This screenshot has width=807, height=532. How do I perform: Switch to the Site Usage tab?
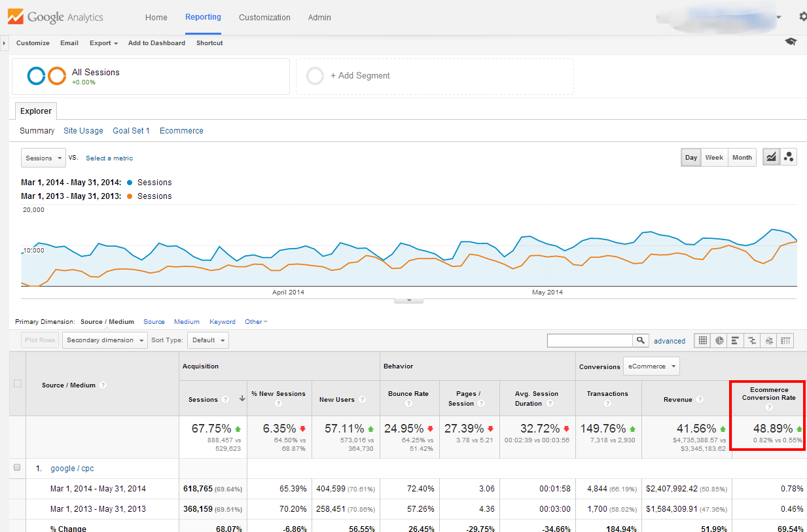click(x=83, y=131)
